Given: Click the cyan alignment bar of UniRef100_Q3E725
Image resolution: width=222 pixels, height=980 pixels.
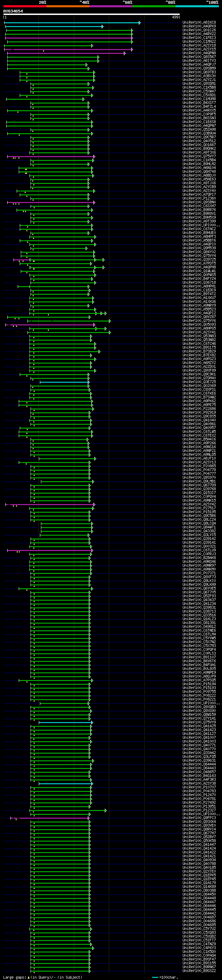Looking at the screenshot, I should tap(65, 382).
